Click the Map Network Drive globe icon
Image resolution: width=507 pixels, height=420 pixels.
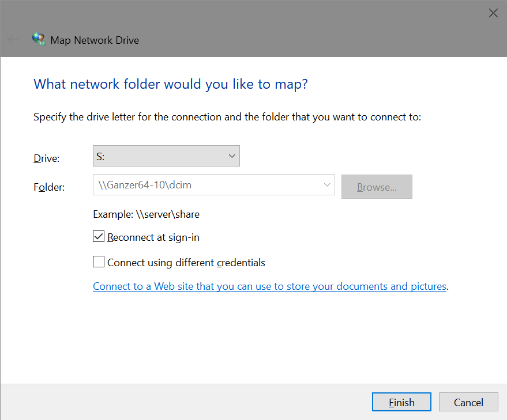coord(39,40)
